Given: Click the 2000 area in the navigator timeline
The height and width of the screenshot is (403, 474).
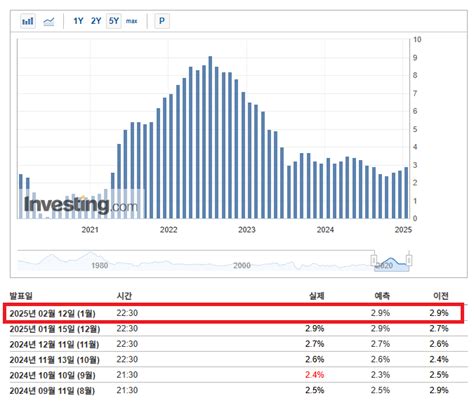Looking at the screenshot, I should pos(242,265).
